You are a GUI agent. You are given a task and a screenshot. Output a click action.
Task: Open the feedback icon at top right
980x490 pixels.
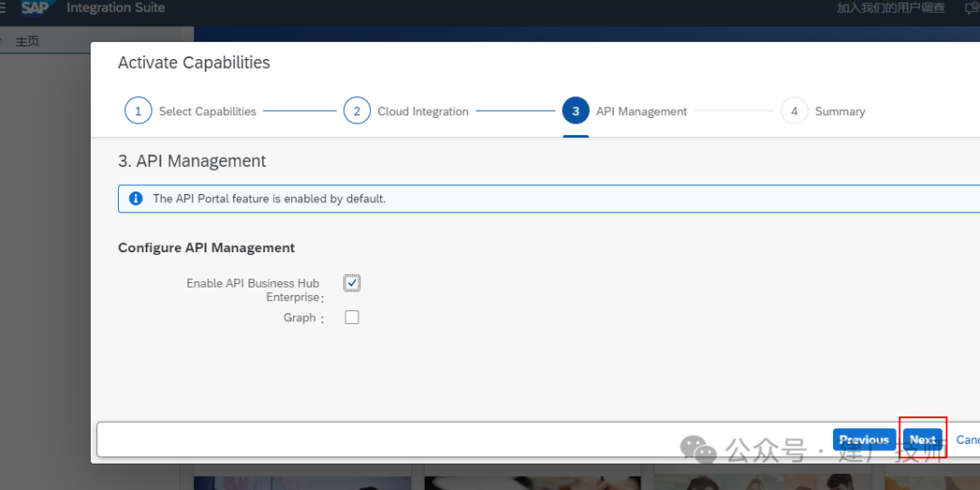(973, 8)
